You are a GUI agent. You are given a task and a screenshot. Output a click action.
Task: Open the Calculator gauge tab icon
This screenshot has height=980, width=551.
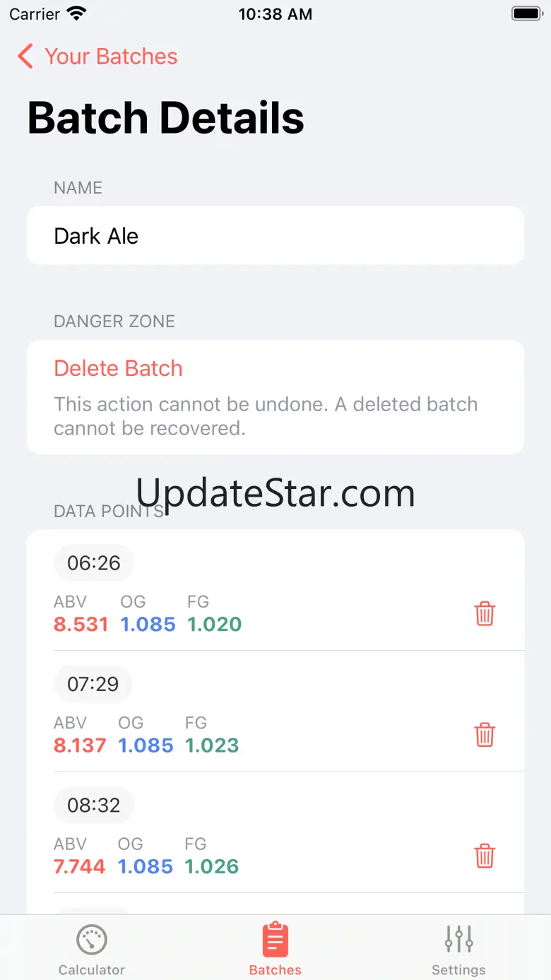coord(92,940)
